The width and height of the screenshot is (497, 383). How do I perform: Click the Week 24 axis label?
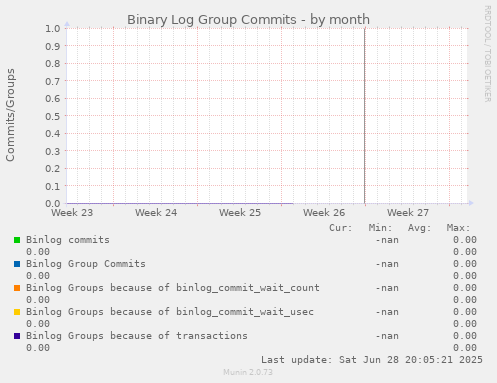[156, 213]
